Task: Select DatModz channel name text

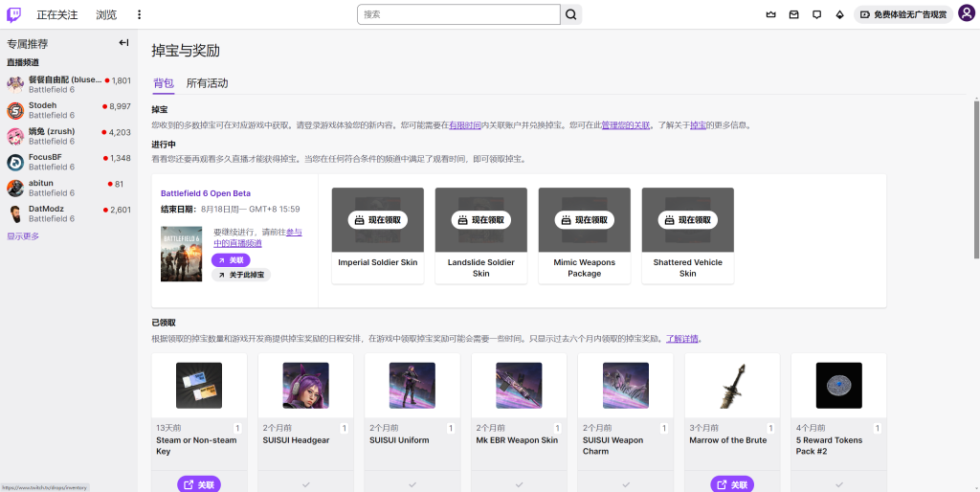Action: [x=46, y=209]
